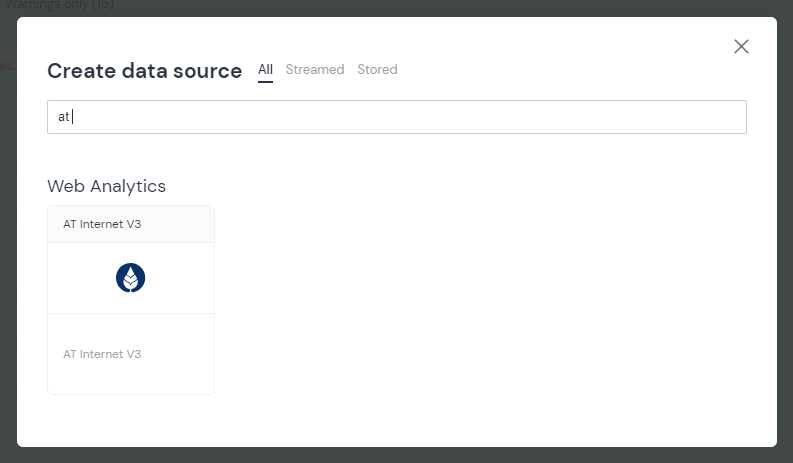Click the typed "at" search text
This screenshot has height=463, width=793.
pos(64,117)
